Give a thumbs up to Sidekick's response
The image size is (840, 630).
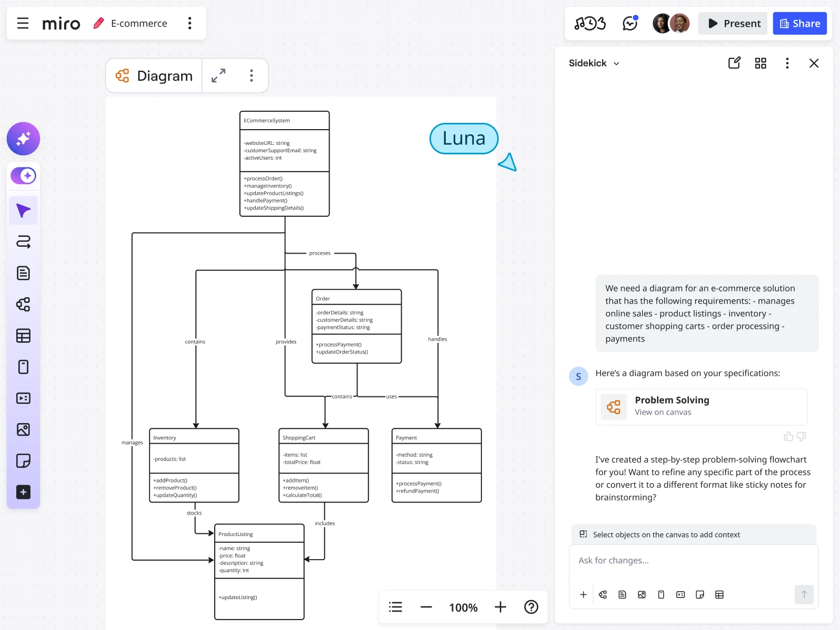click(x=789, y=436)
